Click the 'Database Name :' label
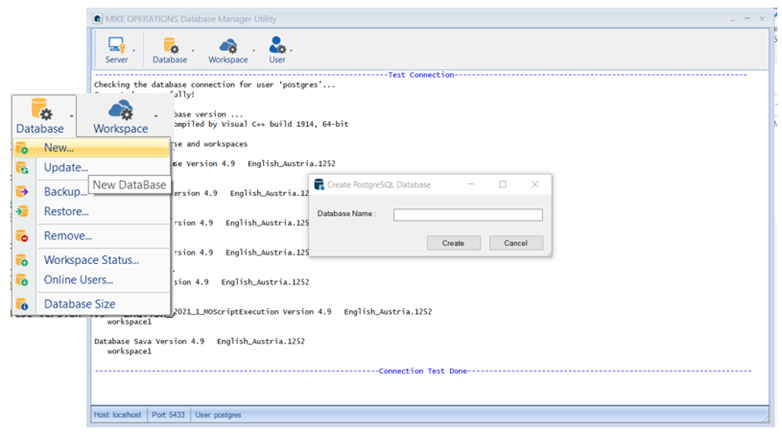This screenshot has height=433, width=782. click(346, 214)
